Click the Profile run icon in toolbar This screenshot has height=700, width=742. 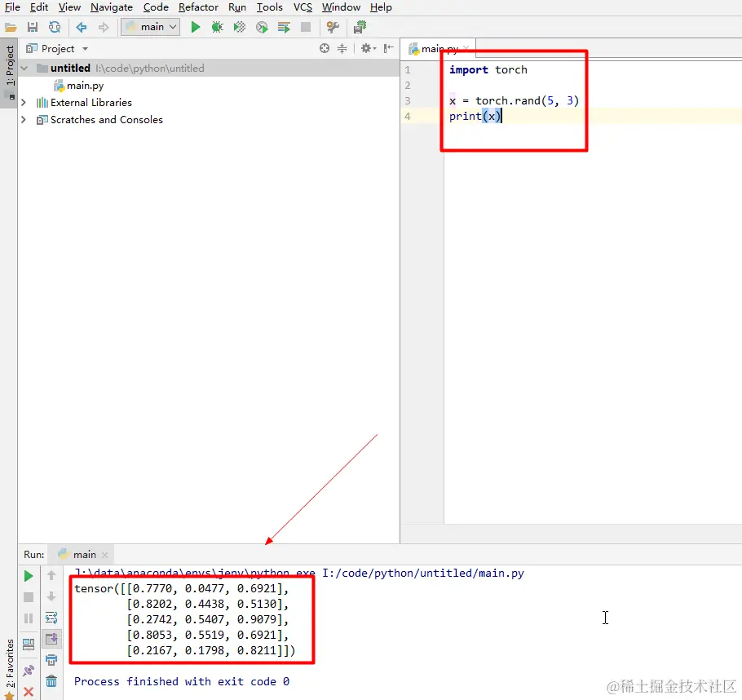pos(262,28)
